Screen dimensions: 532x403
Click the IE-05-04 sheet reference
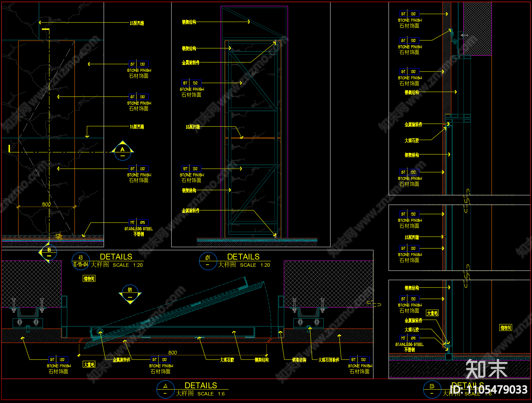(81, 264)
